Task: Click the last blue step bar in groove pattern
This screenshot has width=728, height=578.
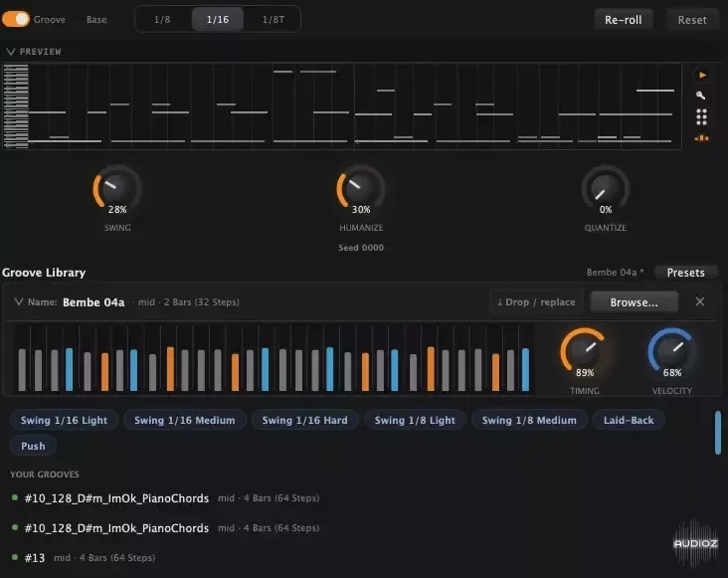Action: click(525, 369)
